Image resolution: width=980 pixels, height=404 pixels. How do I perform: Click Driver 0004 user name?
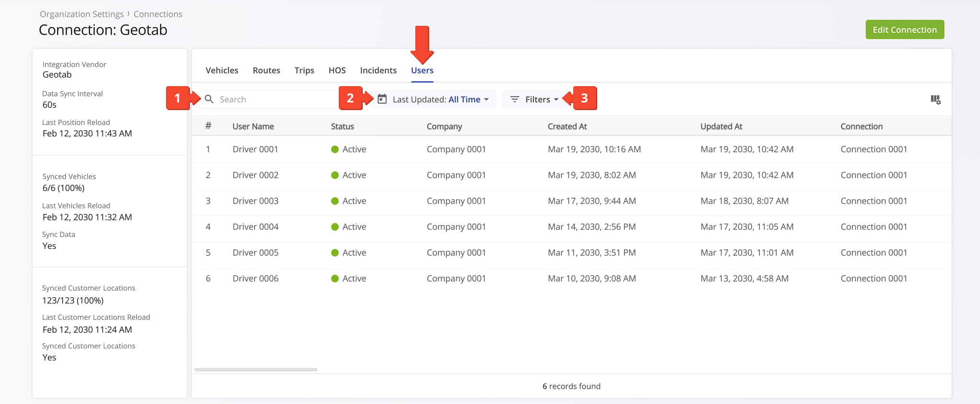click(255, 227)
